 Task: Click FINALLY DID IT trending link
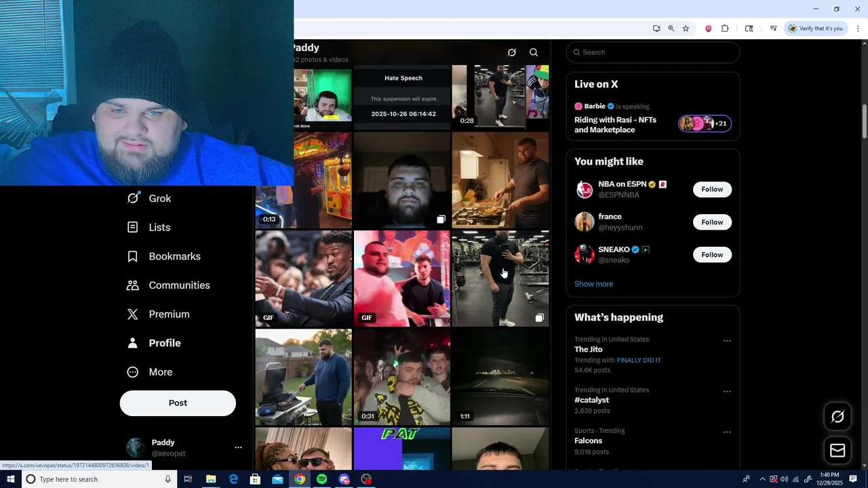click(x=639, y=361)
